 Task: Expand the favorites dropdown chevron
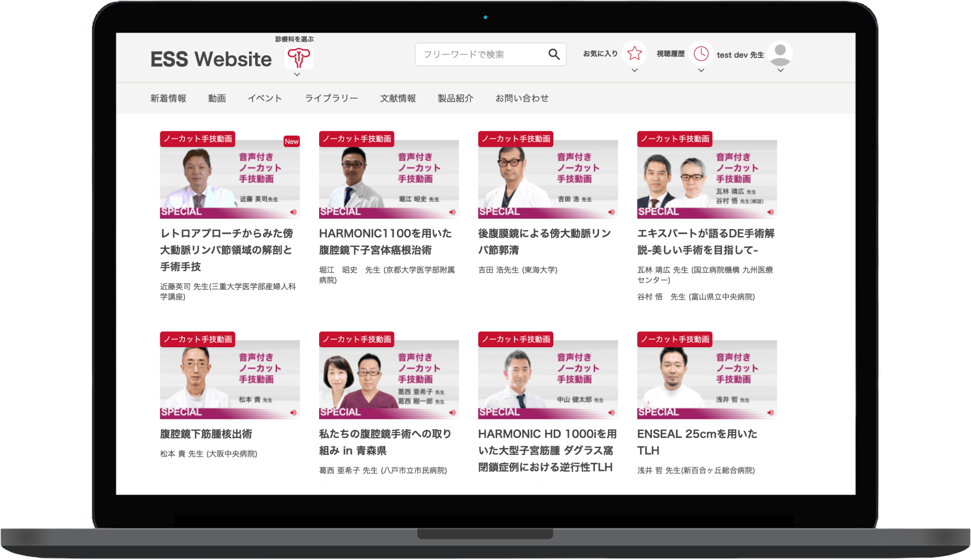click(634, 71)
